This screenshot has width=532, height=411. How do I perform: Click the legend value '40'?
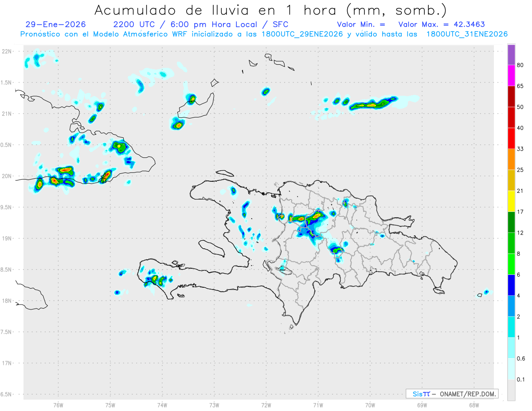[x=520, y=128]
